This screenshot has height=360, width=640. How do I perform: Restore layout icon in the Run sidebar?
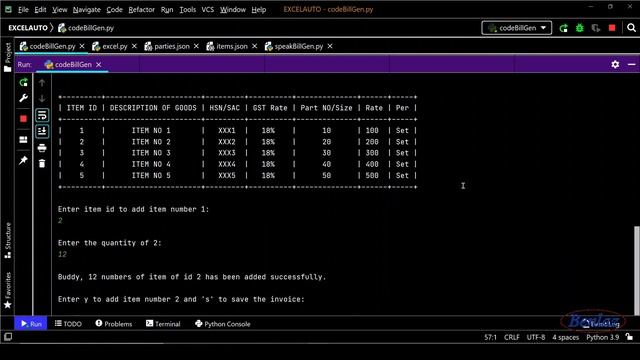24,140
